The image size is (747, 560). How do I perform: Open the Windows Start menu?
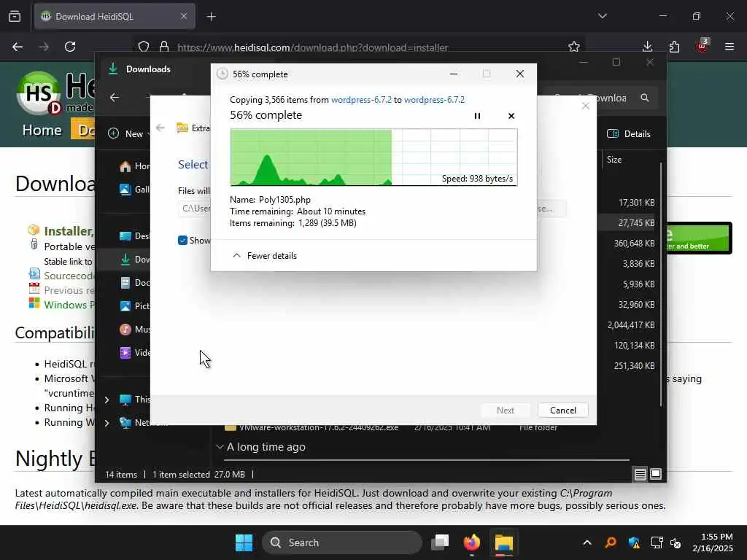click(244, 542)
